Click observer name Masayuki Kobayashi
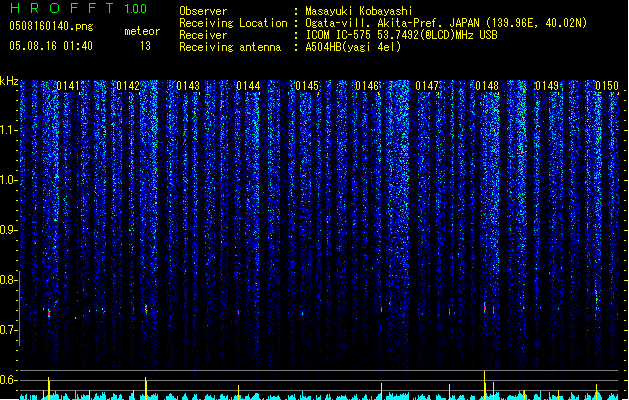The image size is (629, 400). (x=359, y=11)
